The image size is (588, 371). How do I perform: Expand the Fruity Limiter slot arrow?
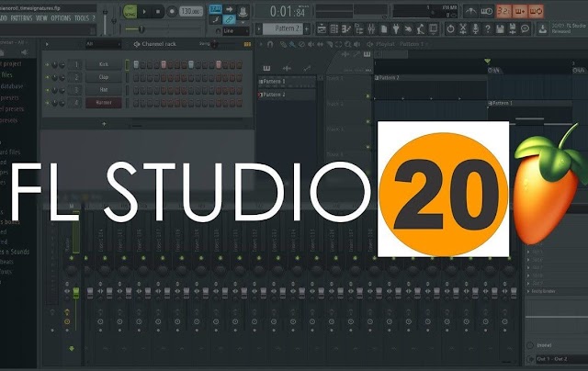tap(529, 291)
